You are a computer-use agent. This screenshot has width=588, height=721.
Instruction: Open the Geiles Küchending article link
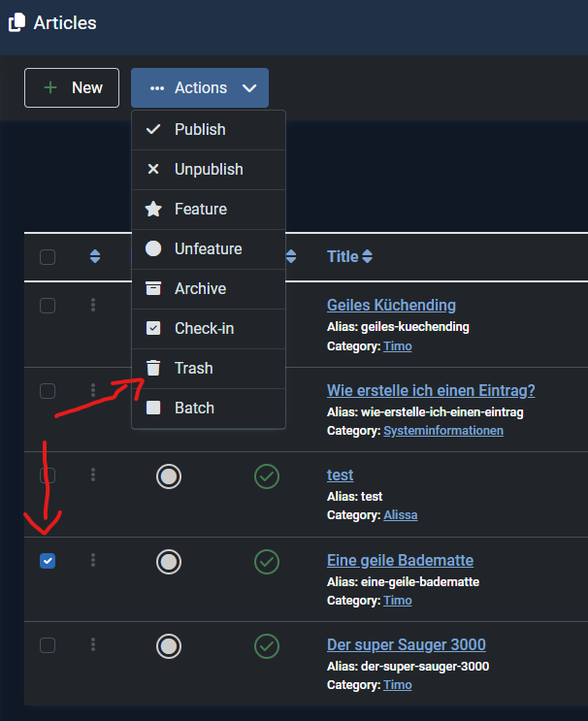[x=391, y=306]
